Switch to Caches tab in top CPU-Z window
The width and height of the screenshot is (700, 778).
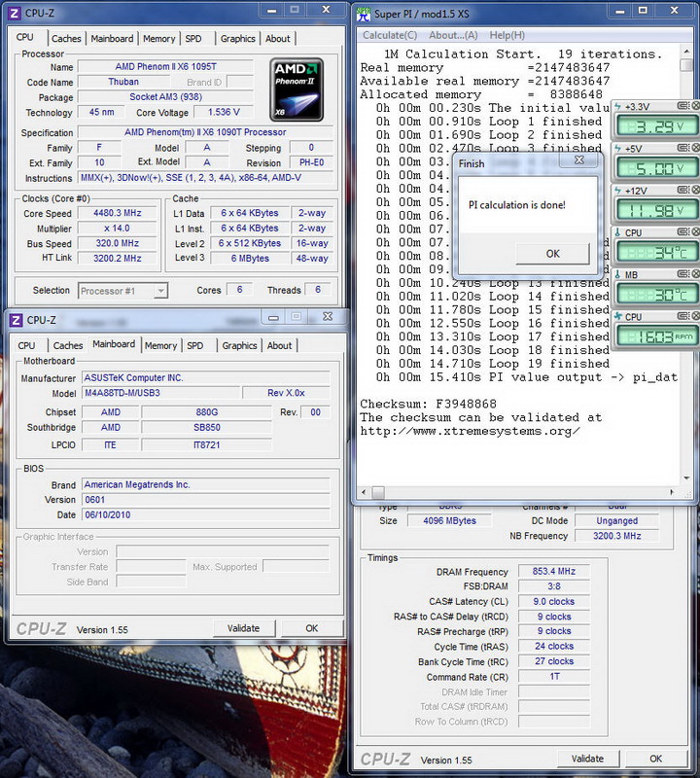66,39
